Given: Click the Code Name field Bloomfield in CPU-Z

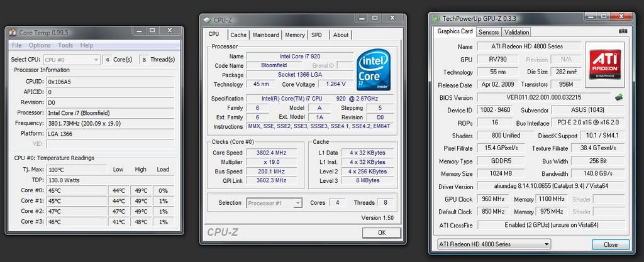Looking at the screenshot, I should (x=274, y=65).
